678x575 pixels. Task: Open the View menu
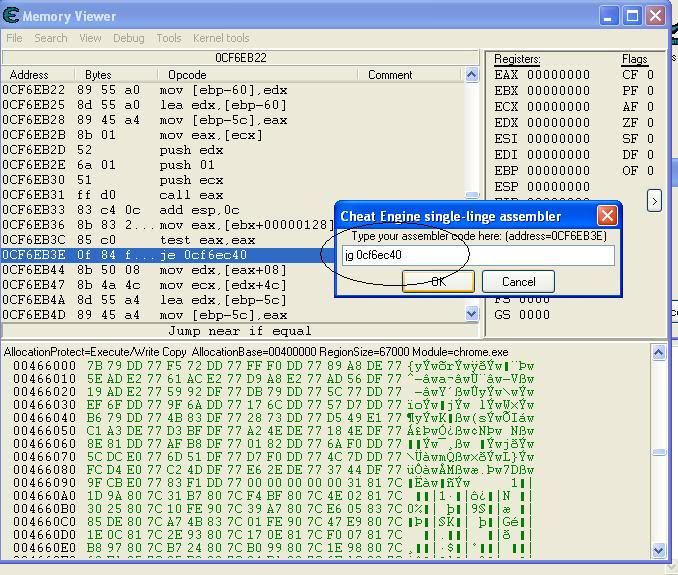pos(90,38)
